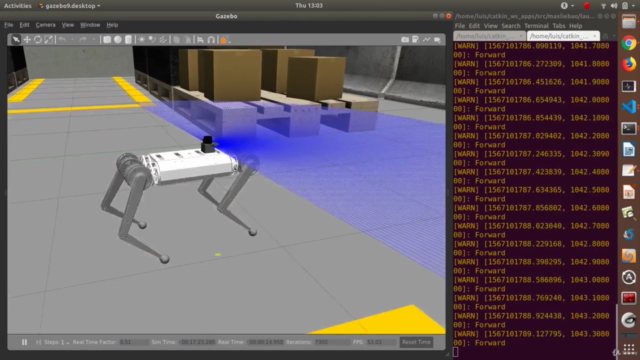The height and width of the screenshot is (360, 640).
Task: Click the undo arrow in Gazebo toolbar
Action: [x=62, y=40]
